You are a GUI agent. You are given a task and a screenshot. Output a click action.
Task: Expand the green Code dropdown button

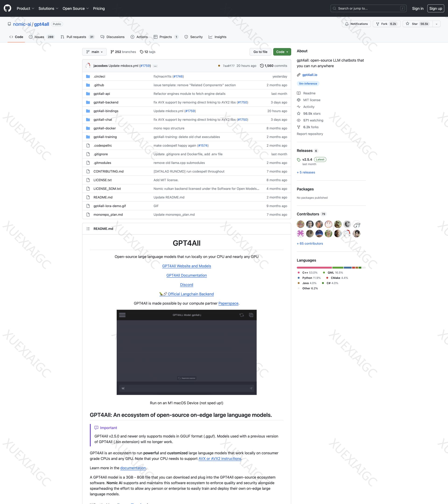pos(282,52)
